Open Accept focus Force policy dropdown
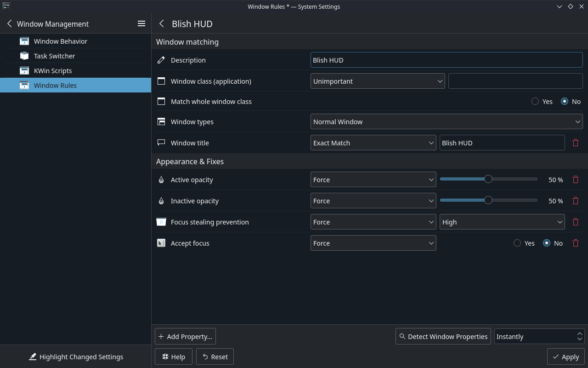The width and height of the screenshot is (588, 368). pyautogui.click(x=373, y=243)
